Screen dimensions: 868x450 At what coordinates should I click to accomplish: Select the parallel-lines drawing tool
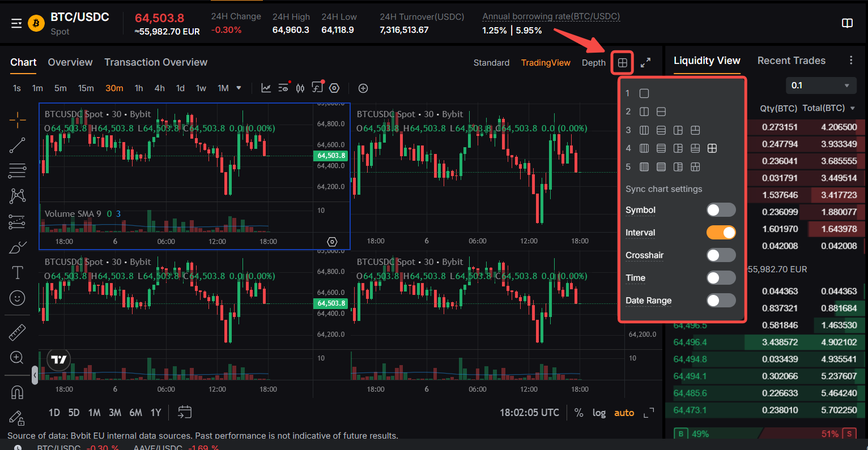18,170
